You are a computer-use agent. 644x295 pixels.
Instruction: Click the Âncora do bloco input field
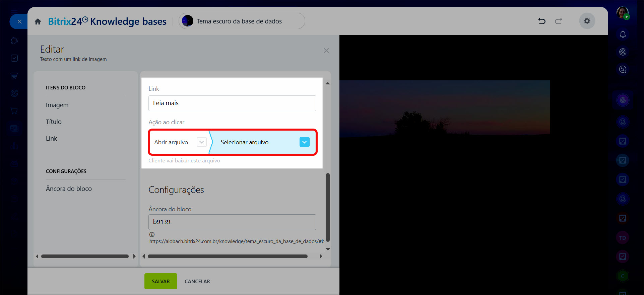click(x=232, y=222)
